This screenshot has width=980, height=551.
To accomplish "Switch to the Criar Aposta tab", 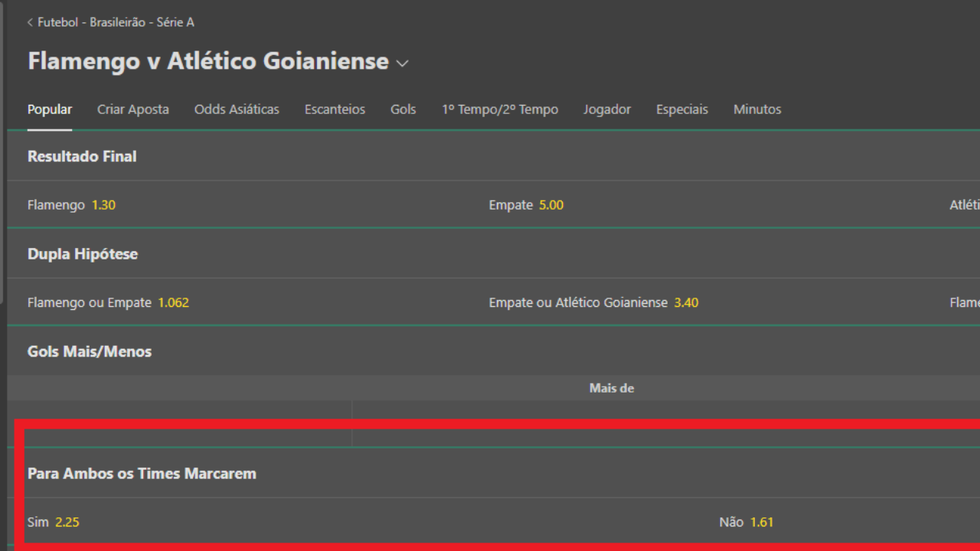I will [133, 109].
